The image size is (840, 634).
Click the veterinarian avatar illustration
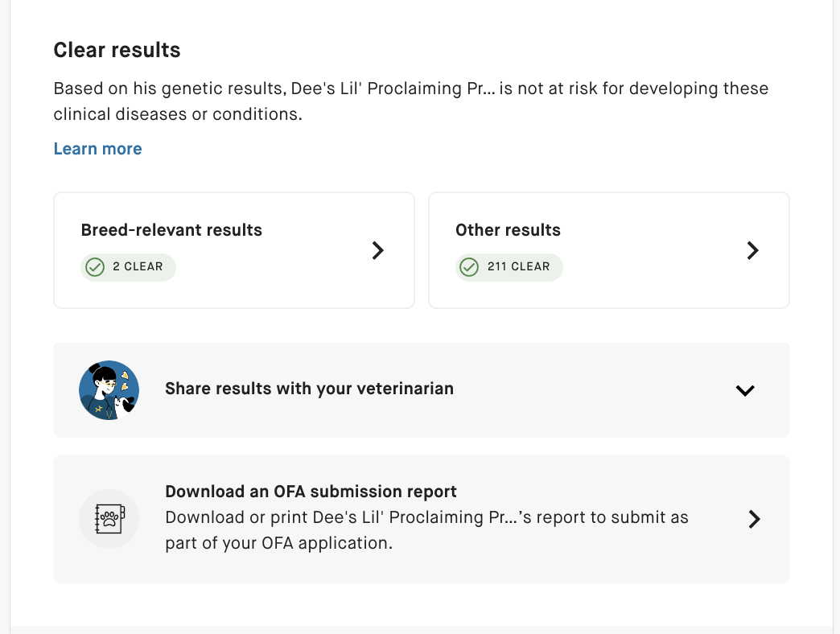click(x=109, y=390)
